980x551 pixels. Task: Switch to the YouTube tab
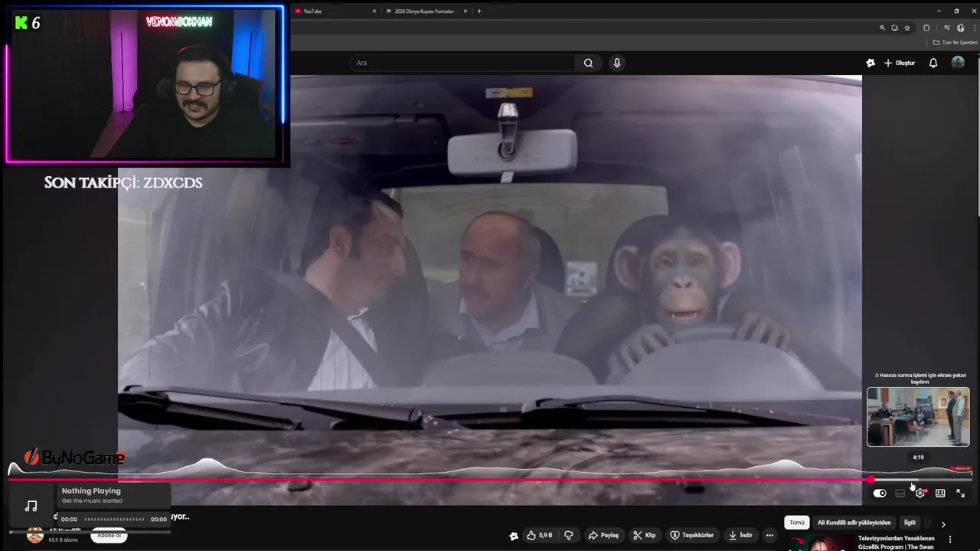tap(335, 11)
